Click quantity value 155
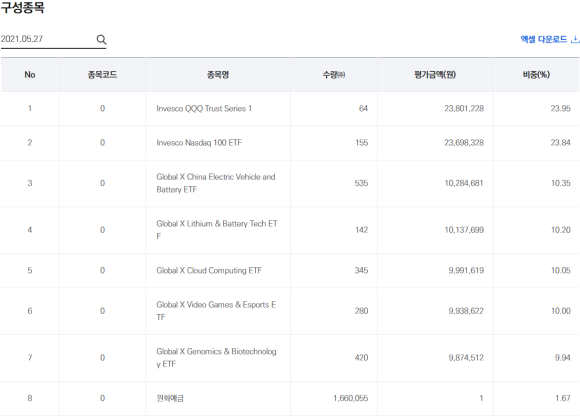 point(362,142)
